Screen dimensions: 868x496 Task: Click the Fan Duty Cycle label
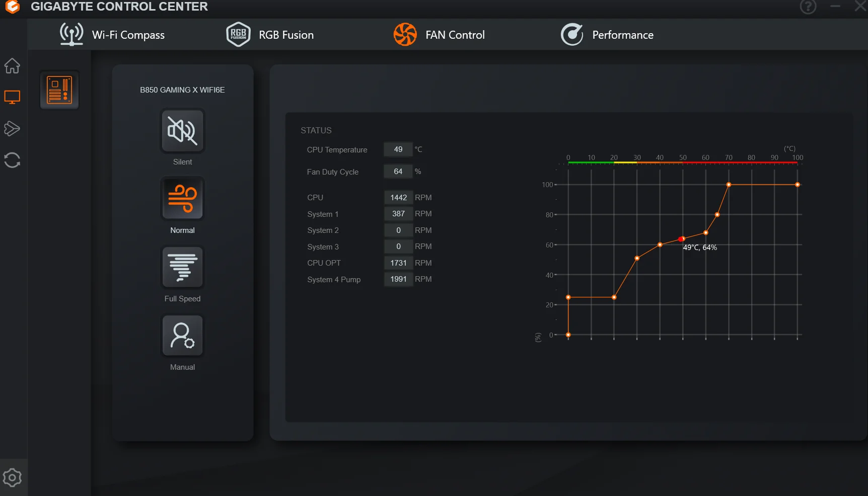point(333,172)
